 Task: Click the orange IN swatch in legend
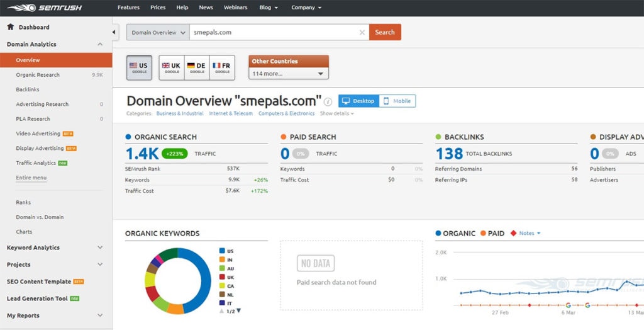(222, 259)
